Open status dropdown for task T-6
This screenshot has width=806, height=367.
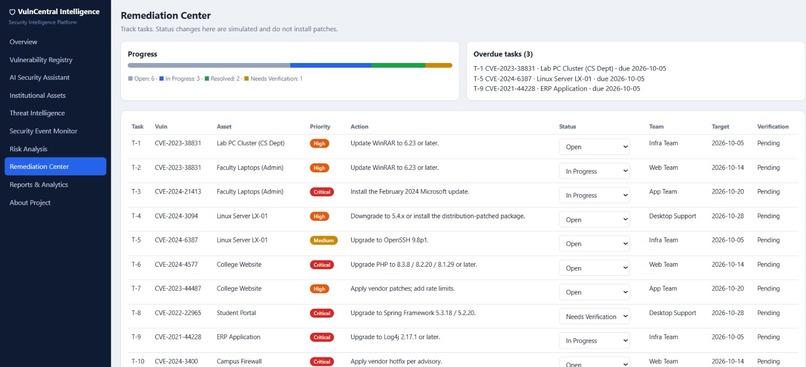(x=595, y=268)
